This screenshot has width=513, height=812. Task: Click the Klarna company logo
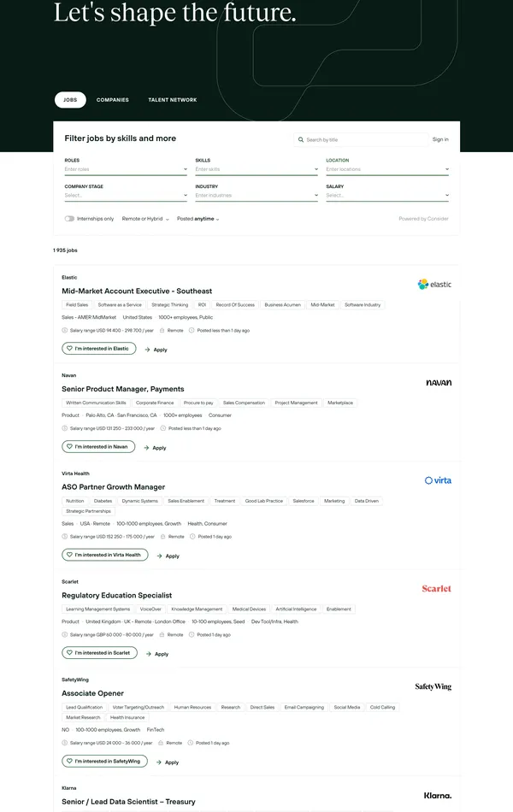coord(437,795)
